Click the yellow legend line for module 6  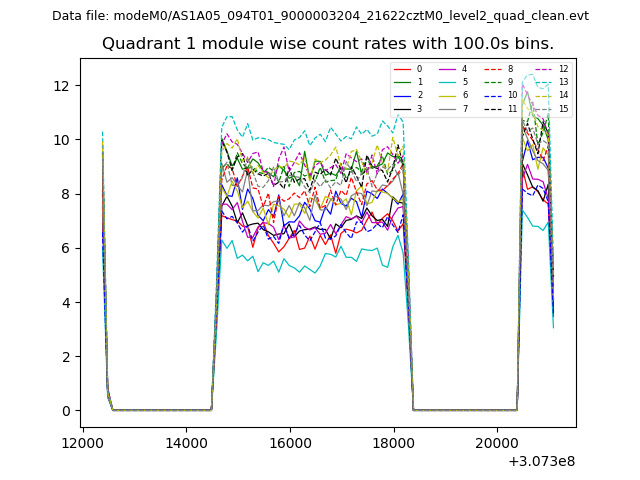coord(446,95)
